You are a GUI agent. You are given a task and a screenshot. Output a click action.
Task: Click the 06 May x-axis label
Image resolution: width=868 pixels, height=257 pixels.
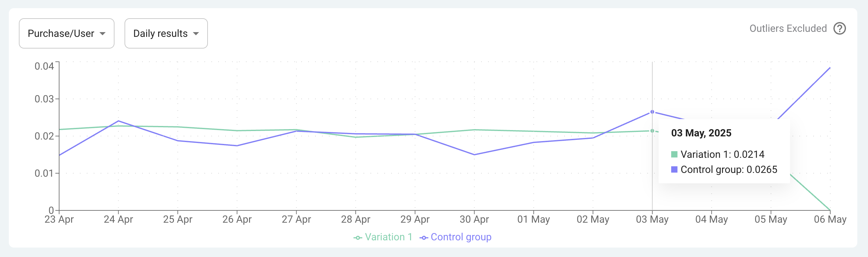(830, 220)
